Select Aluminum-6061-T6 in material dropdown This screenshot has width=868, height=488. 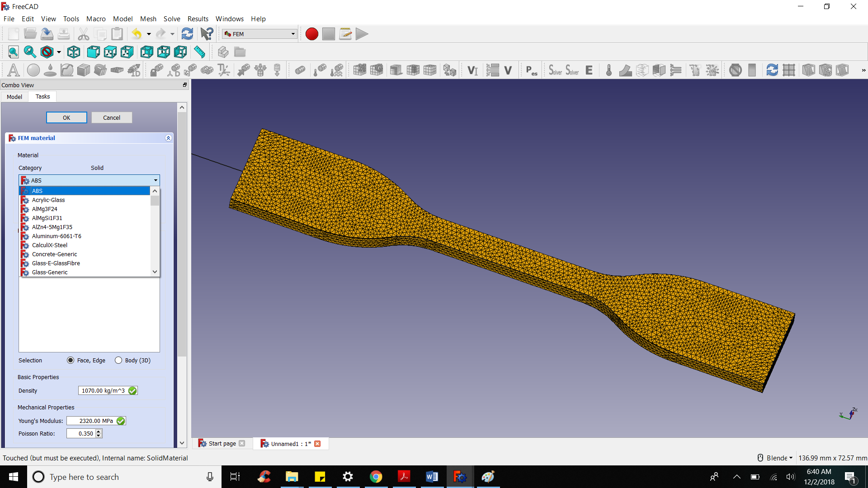tap(57, 236)
